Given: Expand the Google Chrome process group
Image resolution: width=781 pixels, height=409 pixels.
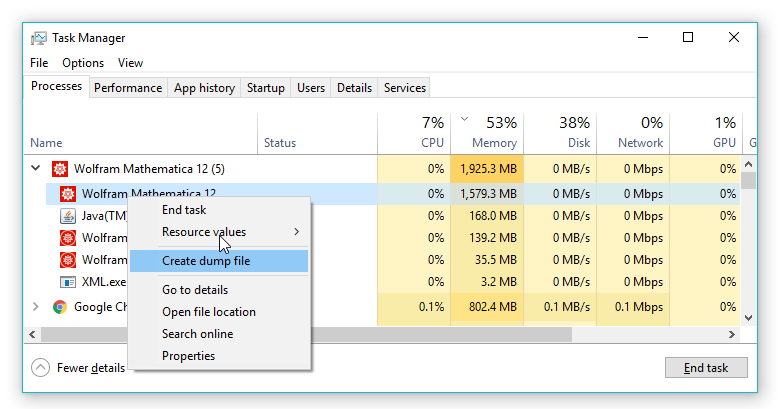Looking at the screenshot, I should click(x=35, y=306).
